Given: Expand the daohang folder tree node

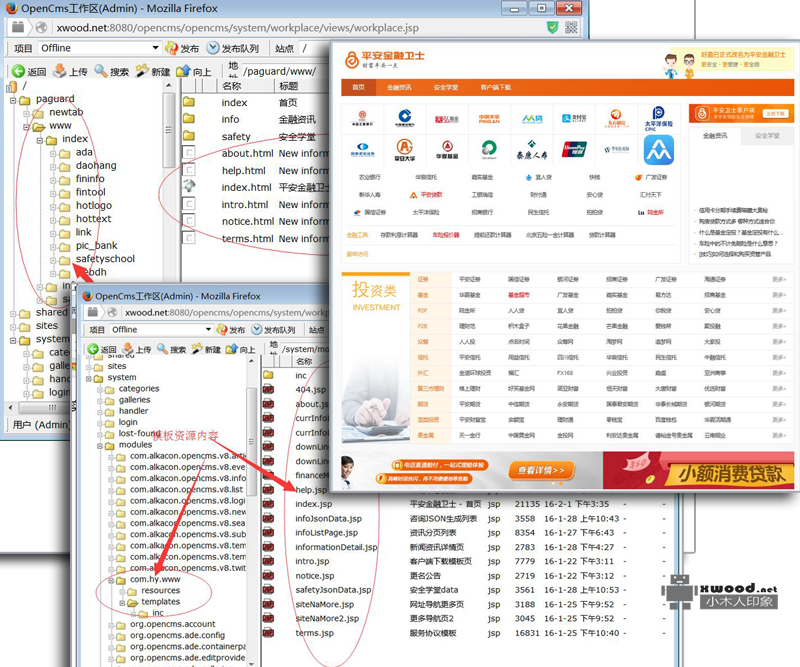Looking at the screenshot, I should (53, 167).
